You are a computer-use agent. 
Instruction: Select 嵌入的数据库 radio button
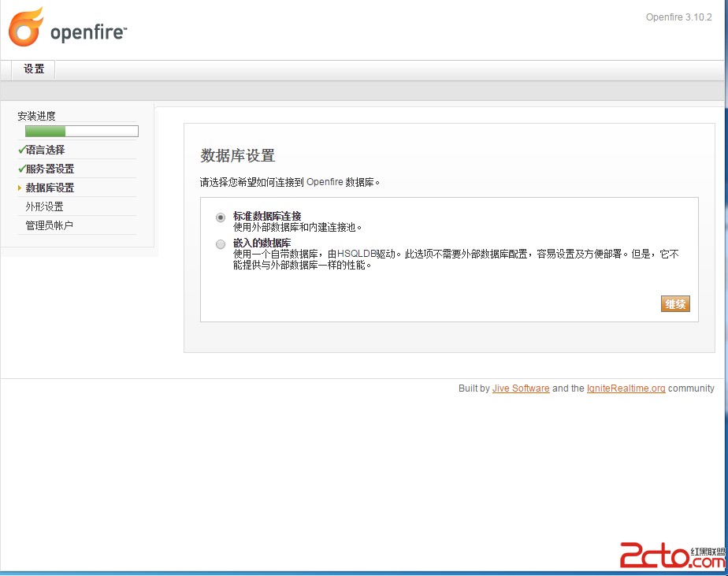click(221, 244)
